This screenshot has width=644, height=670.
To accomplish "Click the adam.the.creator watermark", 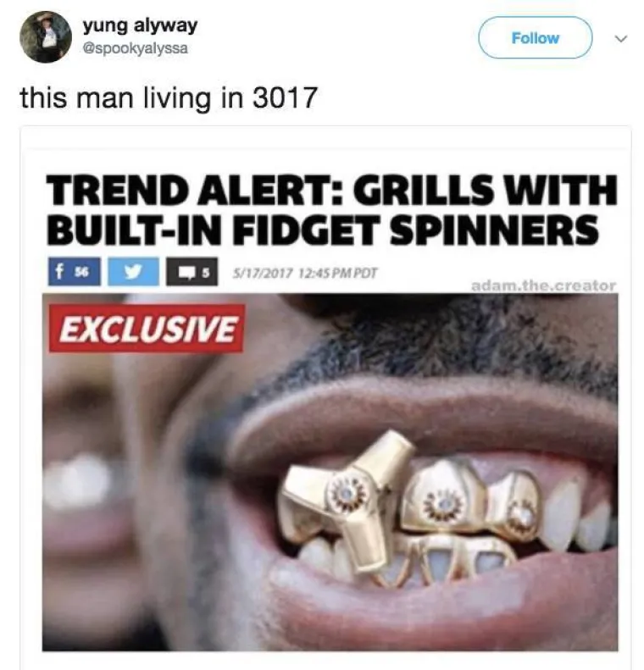I will pyautogui.click(x=543, y=285).
